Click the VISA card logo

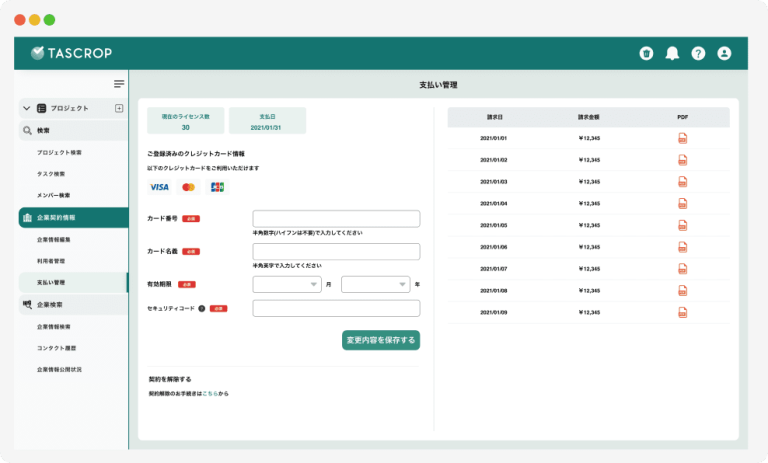(159, 187)
